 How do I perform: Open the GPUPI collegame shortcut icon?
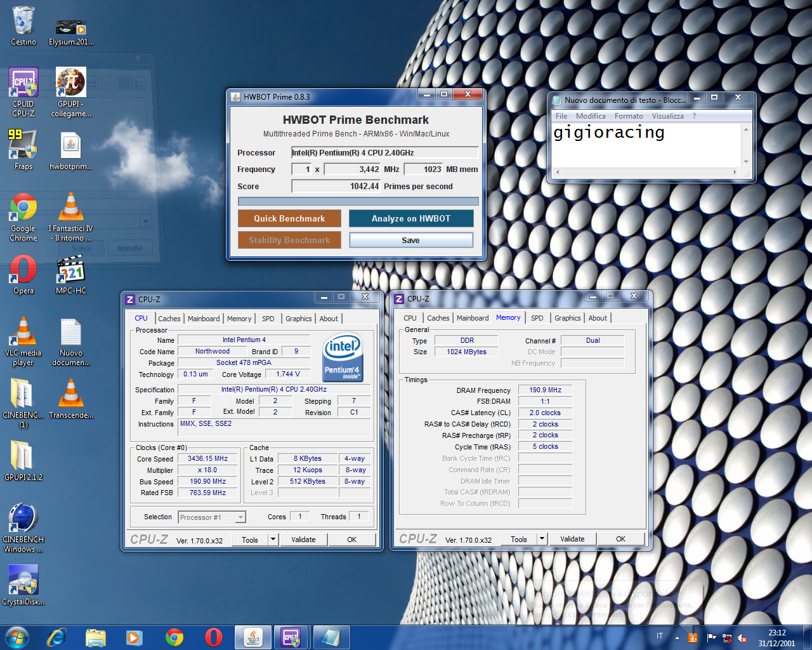coord(71,93)
